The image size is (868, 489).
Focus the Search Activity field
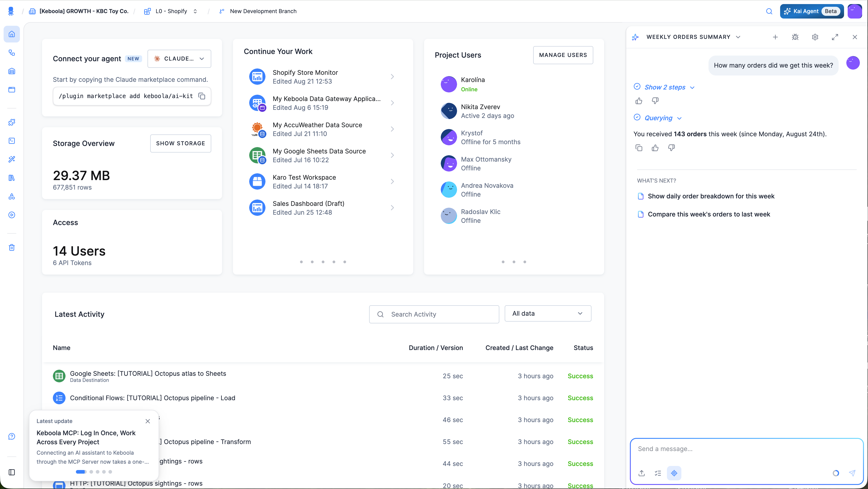pos(434,314)
